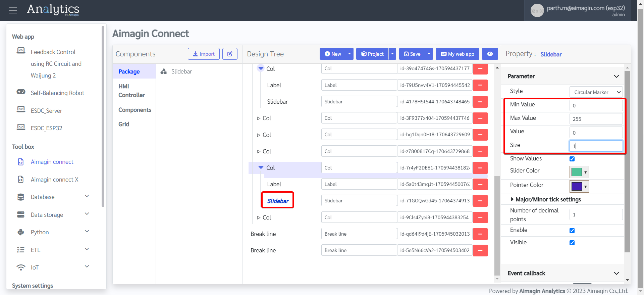
Task: Click the Feedback Control web app icon
Action: pos(21,51)
